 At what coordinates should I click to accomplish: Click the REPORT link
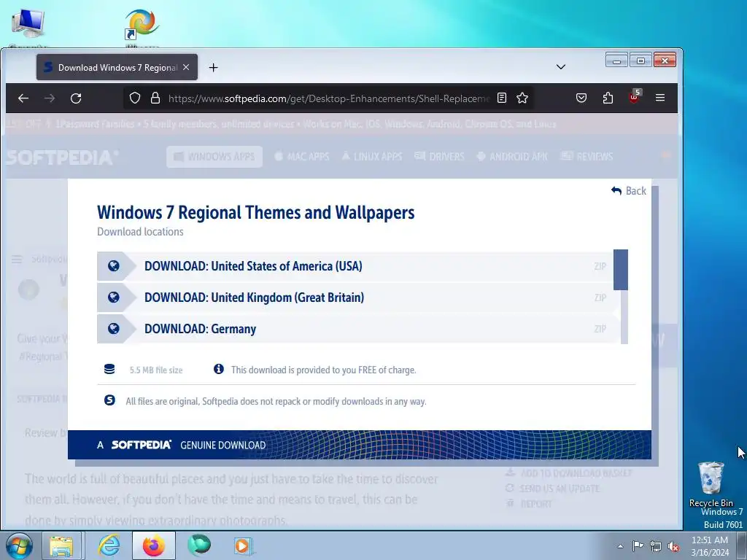529,504
